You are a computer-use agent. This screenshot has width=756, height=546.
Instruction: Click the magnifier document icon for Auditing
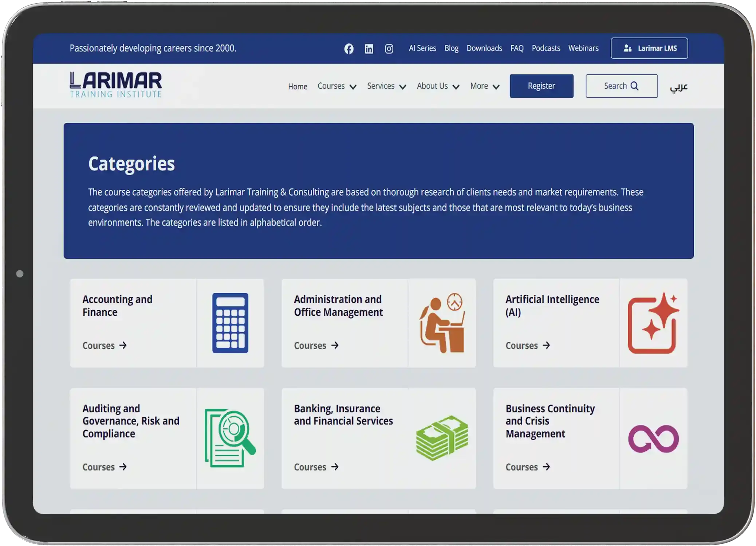pyautogui.click(x=230, y=438)
